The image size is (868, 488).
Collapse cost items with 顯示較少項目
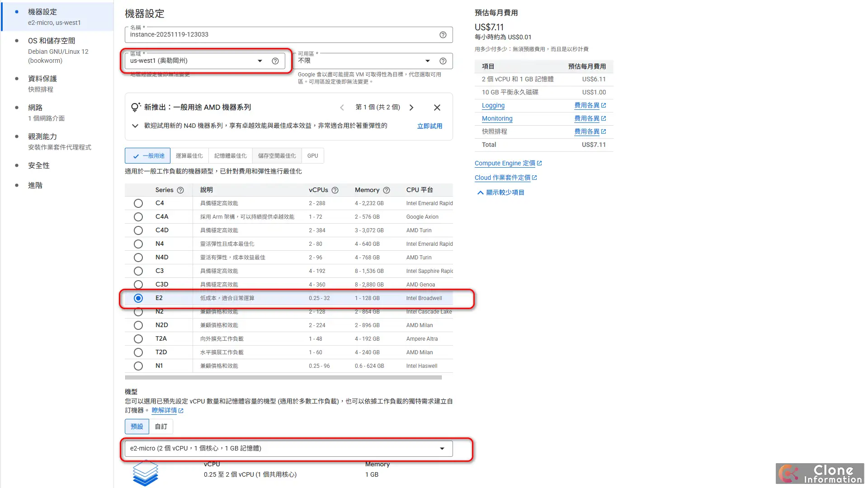(x=501, y=192)
